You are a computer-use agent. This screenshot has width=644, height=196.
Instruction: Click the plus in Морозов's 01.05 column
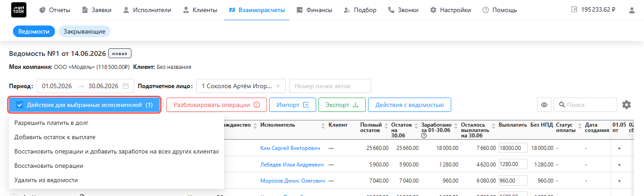tap(619, 181)
